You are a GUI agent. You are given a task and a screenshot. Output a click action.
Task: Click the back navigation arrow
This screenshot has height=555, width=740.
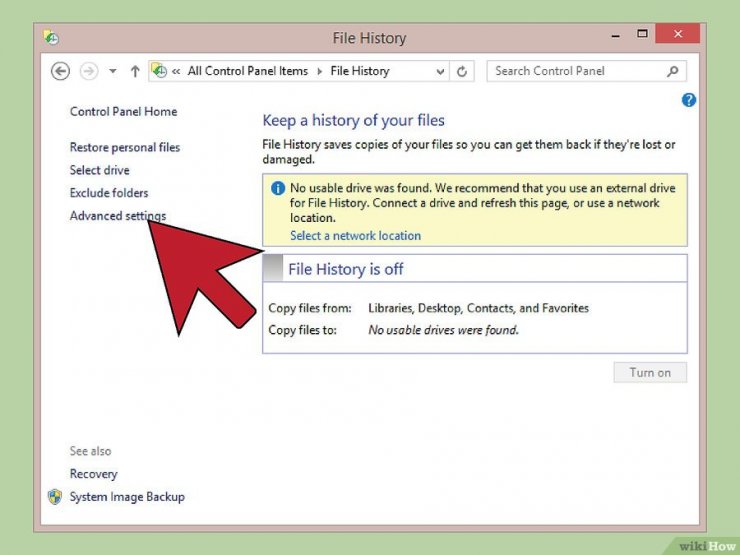pyautogui.click(x=60, y=71)
